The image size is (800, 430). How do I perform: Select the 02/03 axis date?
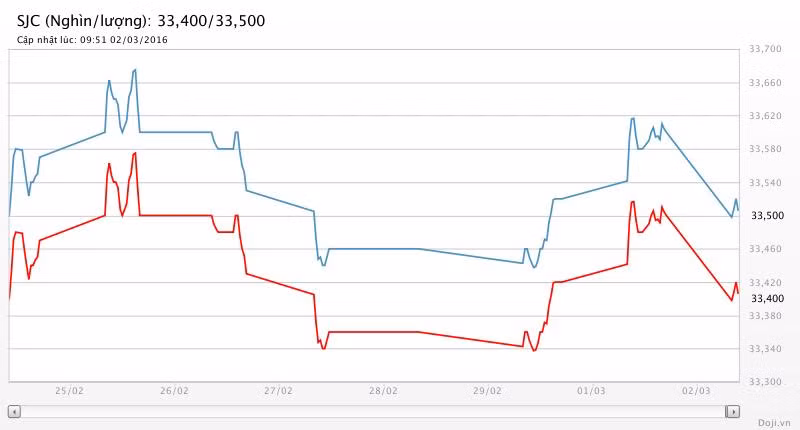pyautogui.click(x=696, y=391)
